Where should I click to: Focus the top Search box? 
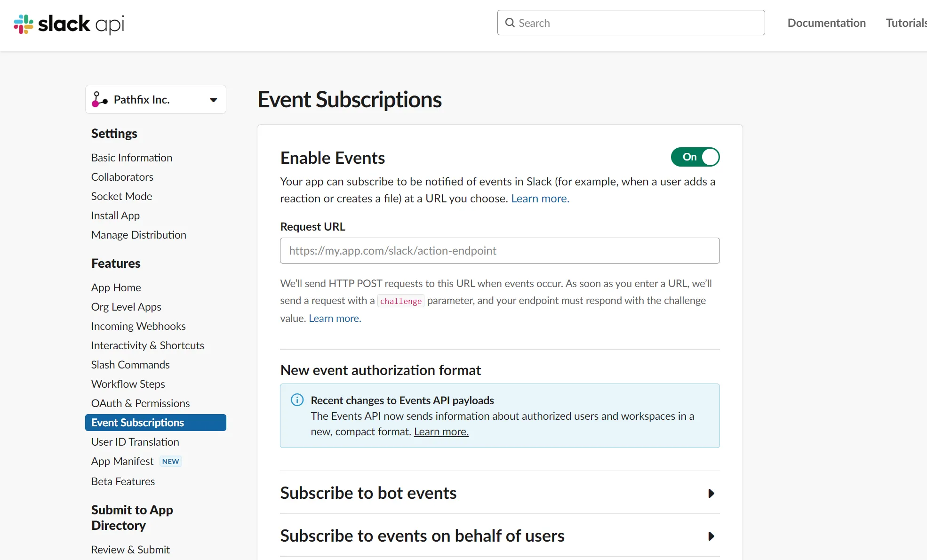pos(631,23)
